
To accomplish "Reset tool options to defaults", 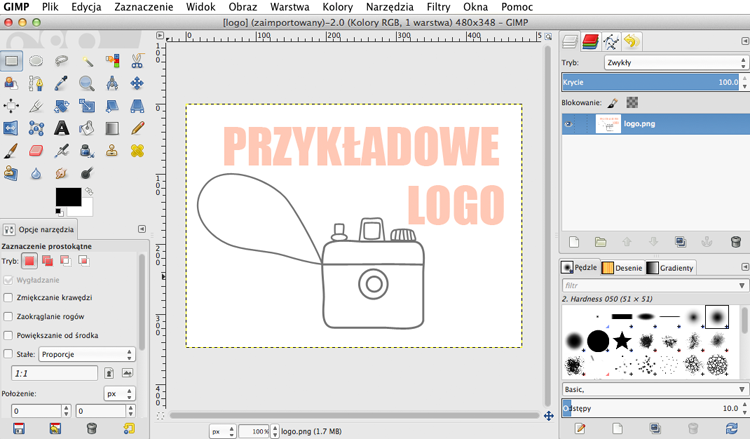I will coord(129,428).
